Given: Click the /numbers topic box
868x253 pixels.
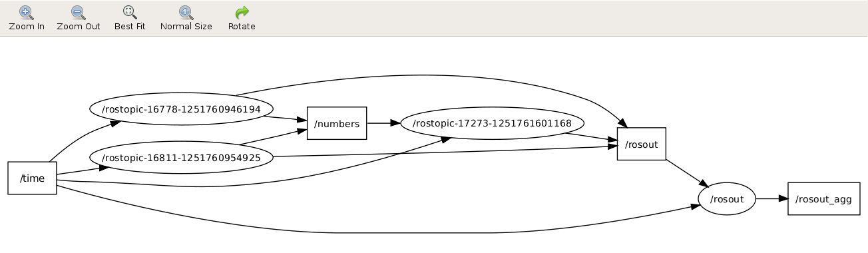Looking at the screenshot, I should click(x=337, y=123).
